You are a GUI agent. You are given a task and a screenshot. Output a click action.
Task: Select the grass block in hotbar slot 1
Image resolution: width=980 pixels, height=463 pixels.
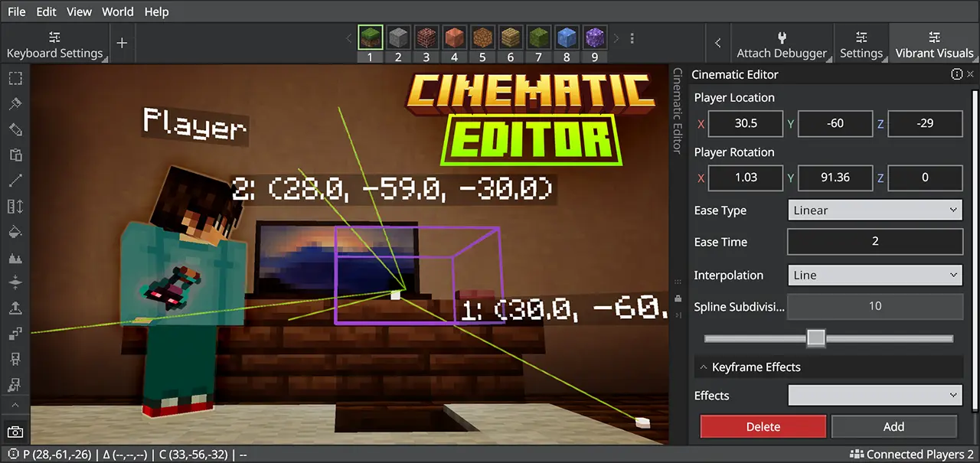[x=370, y=37]
